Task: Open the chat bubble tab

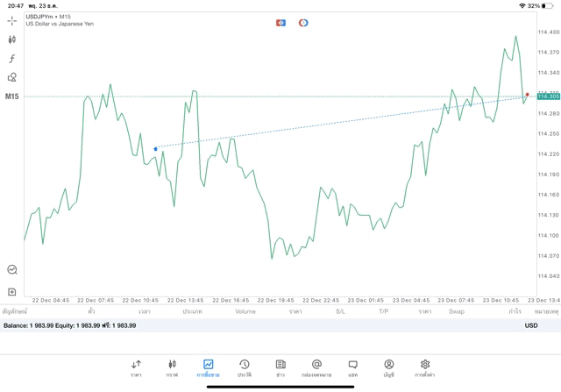Action: 352,367
